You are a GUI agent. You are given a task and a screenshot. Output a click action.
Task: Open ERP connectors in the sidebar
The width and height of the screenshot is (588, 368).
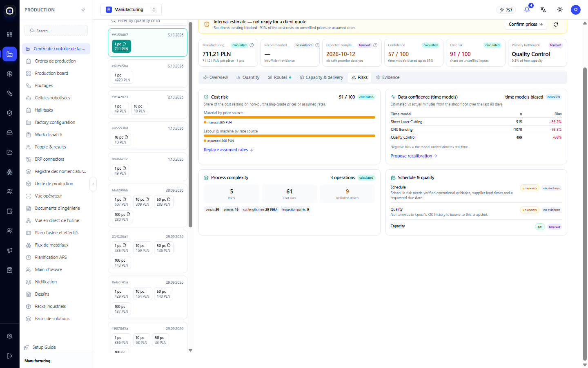click(x=56, y=159)
